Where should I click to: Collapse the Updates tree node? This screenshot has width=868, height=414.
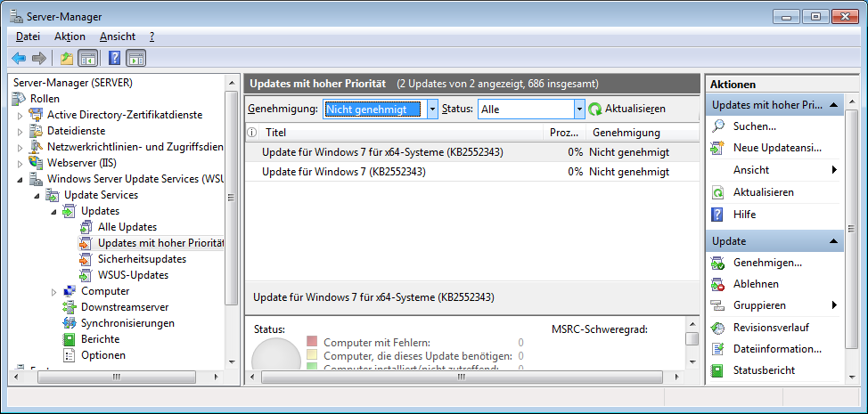(x=54, y=211)
